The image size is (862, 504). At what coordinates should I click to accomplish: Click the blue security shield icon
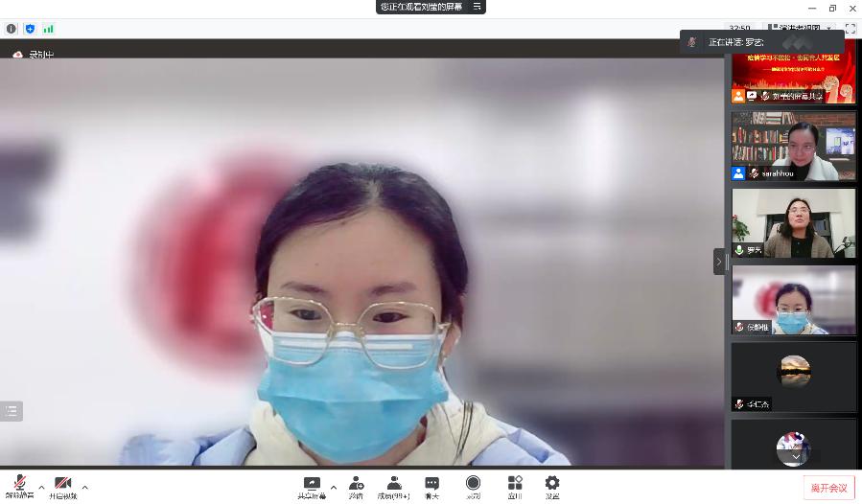click(x=30, y=29)
